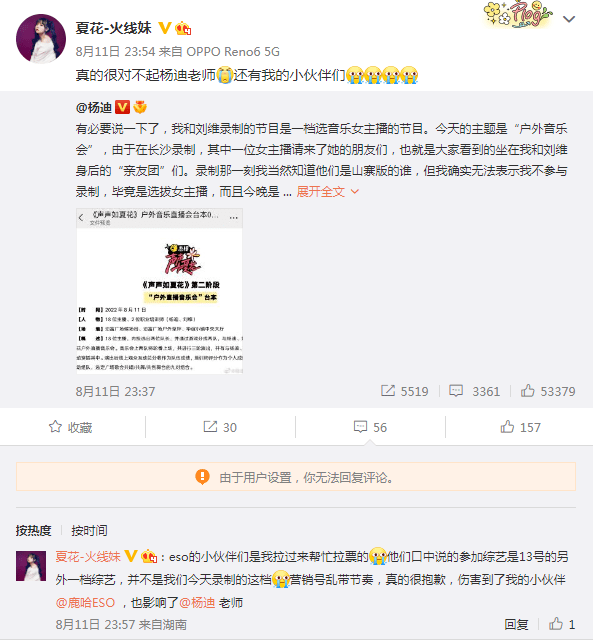Favorite the post with the 收藏 star
The image size is (593, 640).
[x=71, y=427]
